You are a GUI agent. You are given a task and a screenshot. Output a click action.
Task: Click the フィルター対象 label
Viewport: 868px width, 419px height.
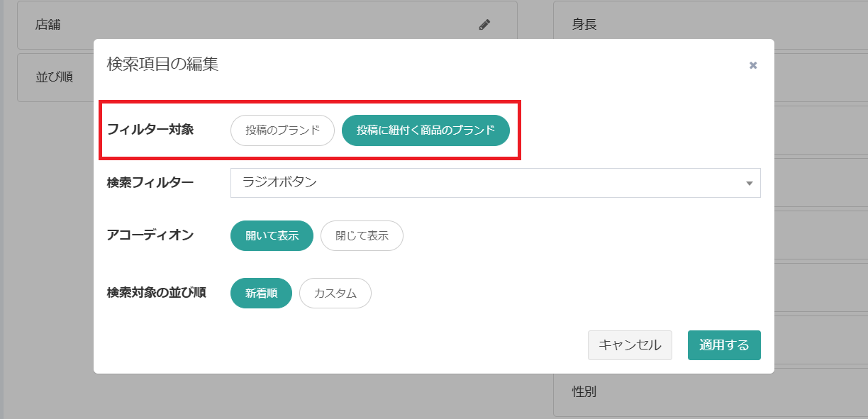(x=150, y=130)
